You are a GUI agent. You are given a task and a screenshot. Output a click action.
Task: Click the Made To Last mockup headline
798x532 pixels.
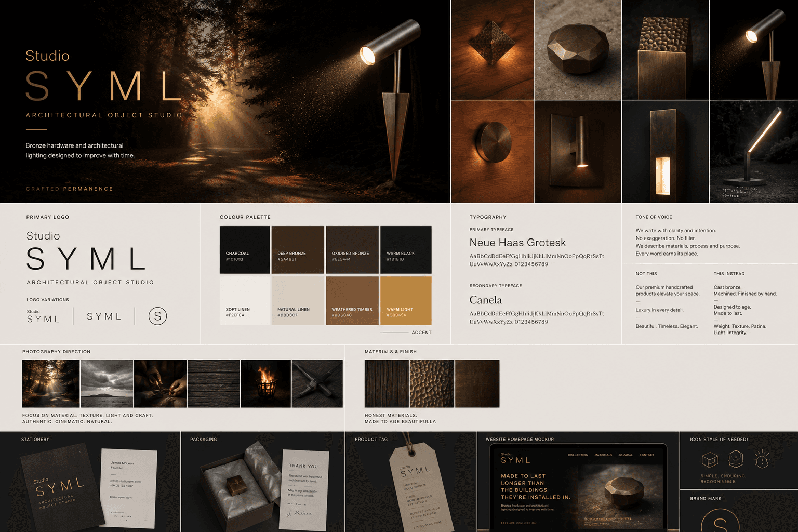(536, 486)
